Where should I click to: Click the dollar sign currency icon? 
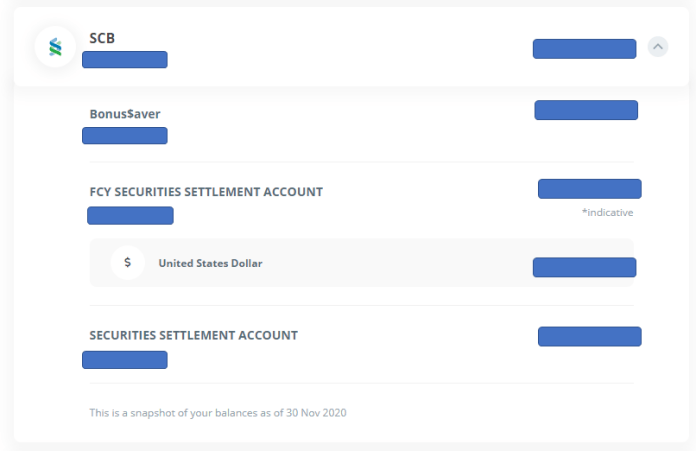click(127, 262)
